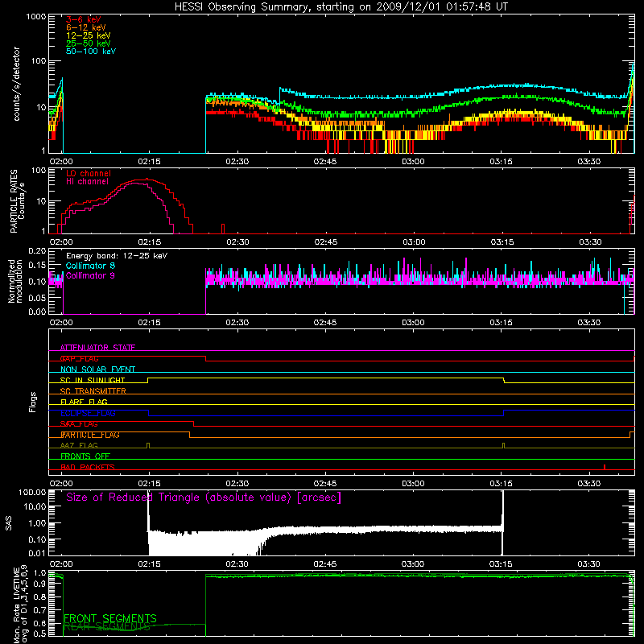Image resolution: width=644 pixels, height=644 pixels.
Task: Click the 02:15 tick label under SAS panel
Action: pyautogui.click(x=149, y=564)
